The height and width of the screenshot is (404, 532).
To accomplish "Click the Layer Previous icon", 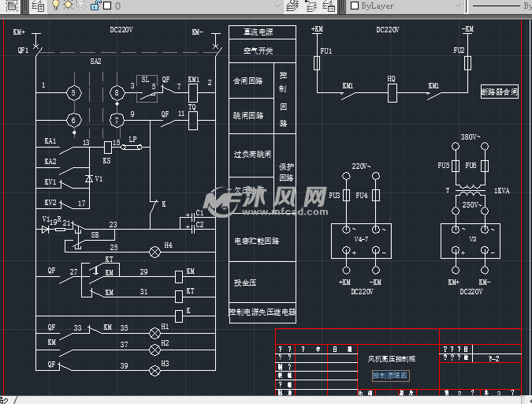I will point(310,6).
